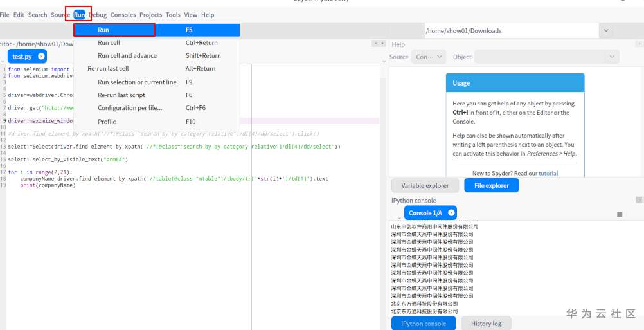The width and height of the screenshot is (644, 330).
Task: Click the print(companyName) code line
Action: click(x=48, y=185)
